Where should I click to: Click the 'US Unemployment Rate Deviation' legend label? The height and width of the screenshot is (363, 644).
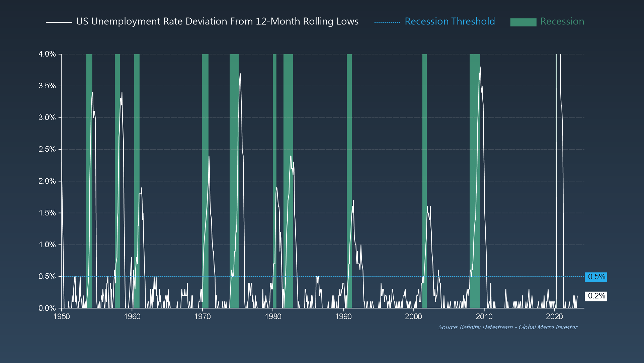[217, 21]
